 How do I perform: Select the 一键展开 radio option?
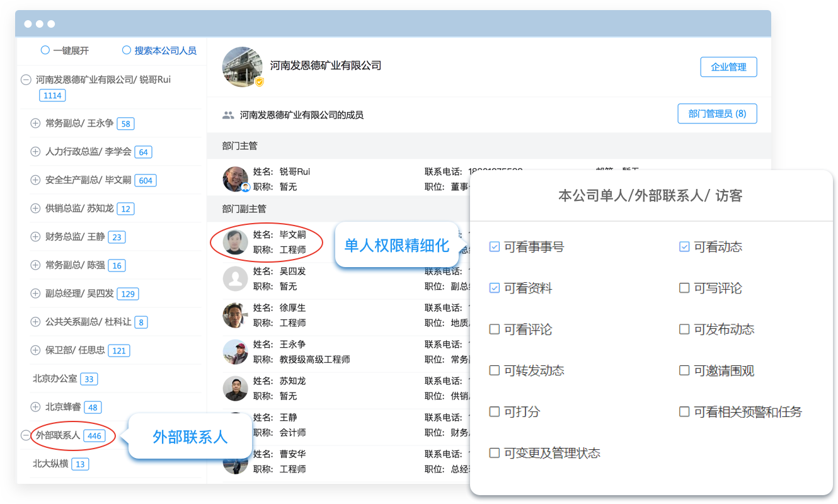click(45, 50)
